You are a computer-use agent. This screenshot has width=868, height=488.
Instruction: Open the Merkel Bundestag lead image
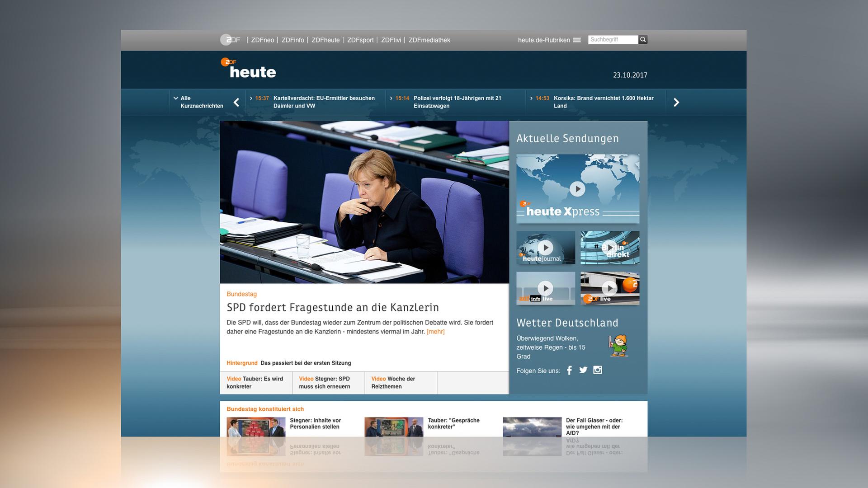(364, 202)
